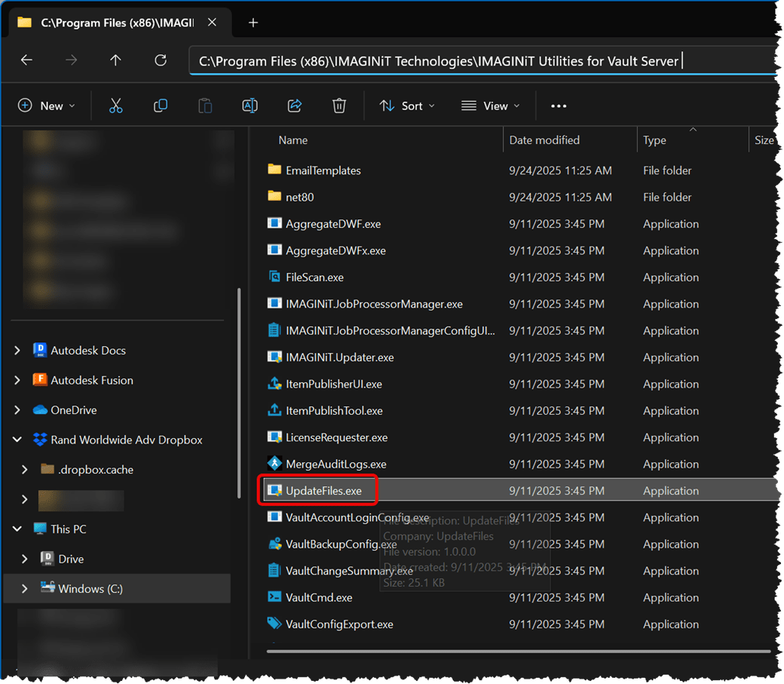Sort by the Name column header
The height and width of the screenshot is (684, 784).
point(293,140)
